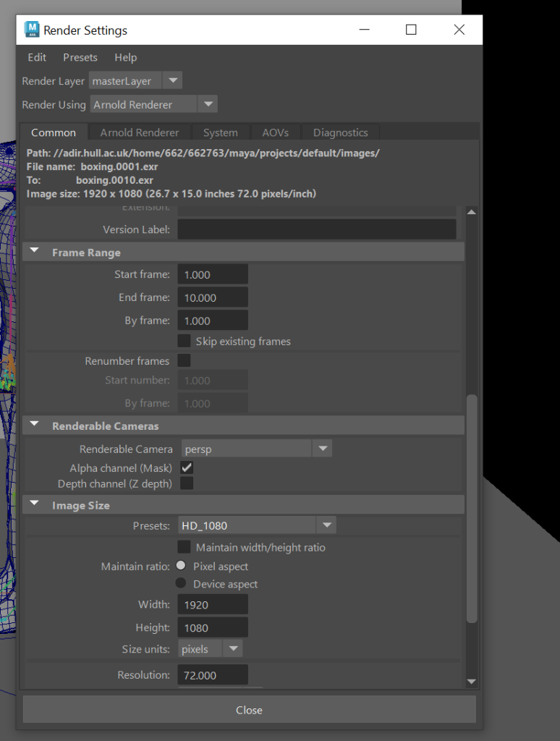
Task: Click the Version Label input field
Action: coord(317,229)
